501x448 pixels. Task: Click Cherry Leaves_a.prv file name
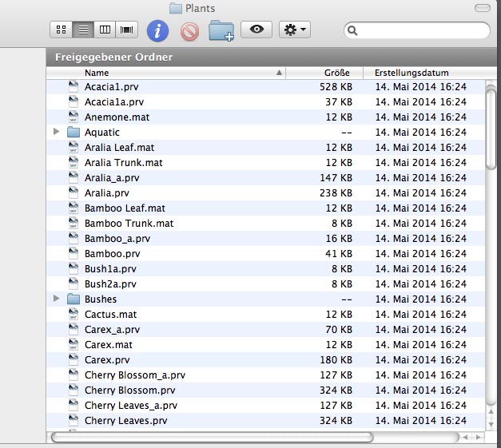pyautogui.click(x=131, y=405)
